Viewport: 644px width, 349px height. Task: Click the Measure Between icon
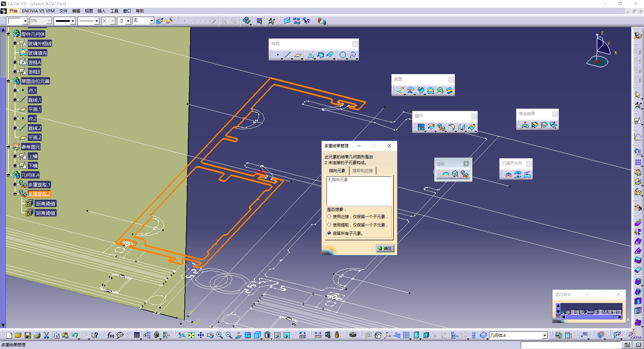318,335
